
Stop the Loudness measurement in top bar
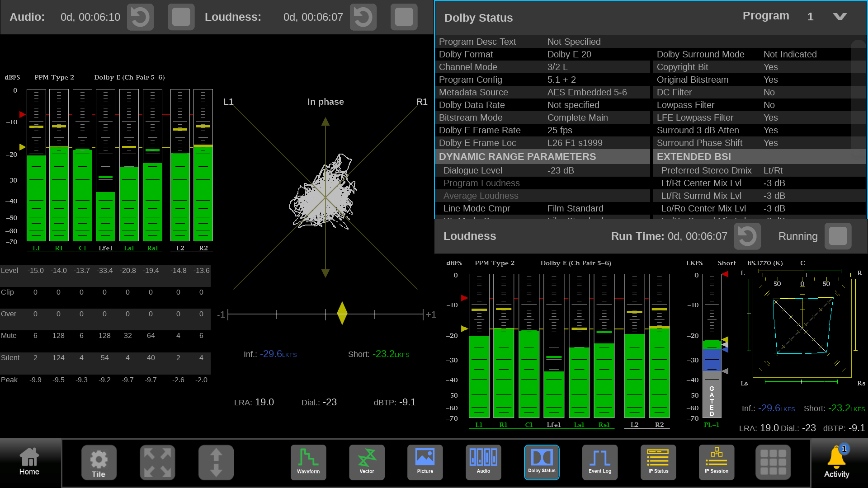(404, 17)
